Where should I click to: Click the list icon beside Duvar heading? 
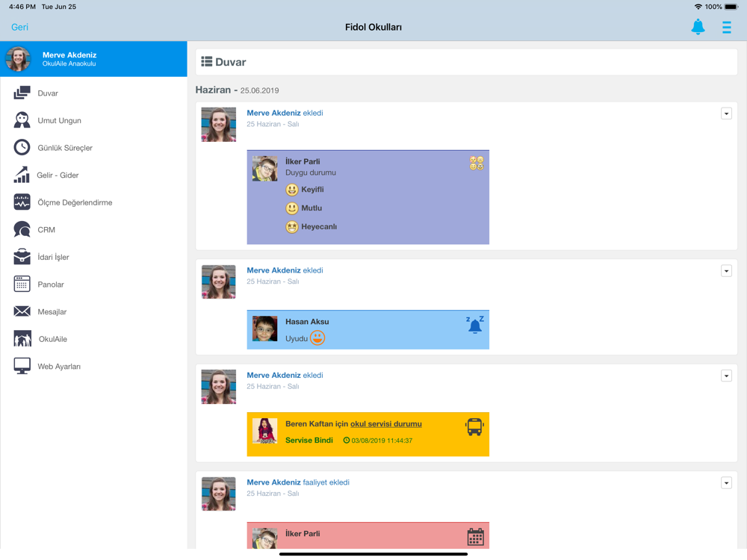(x=207, y=61)
